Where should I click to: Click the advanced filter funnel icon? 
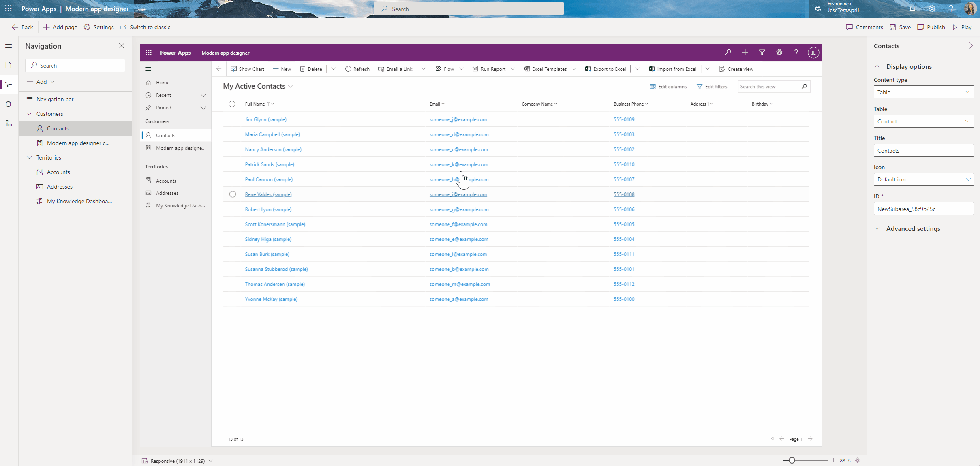pyautogui.click(x=762, y=52)
